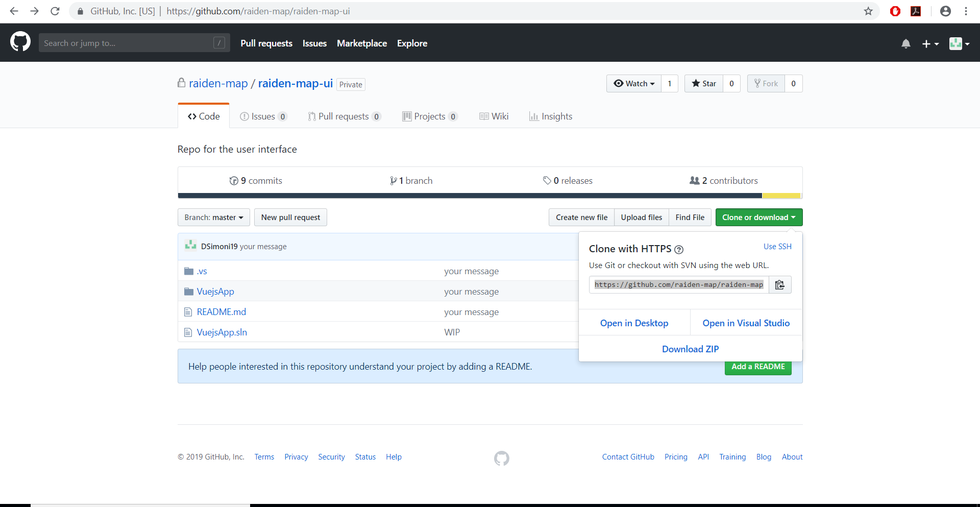Click the Add a README button
Viewport: 980px width, 507px height.
point(758,366)
